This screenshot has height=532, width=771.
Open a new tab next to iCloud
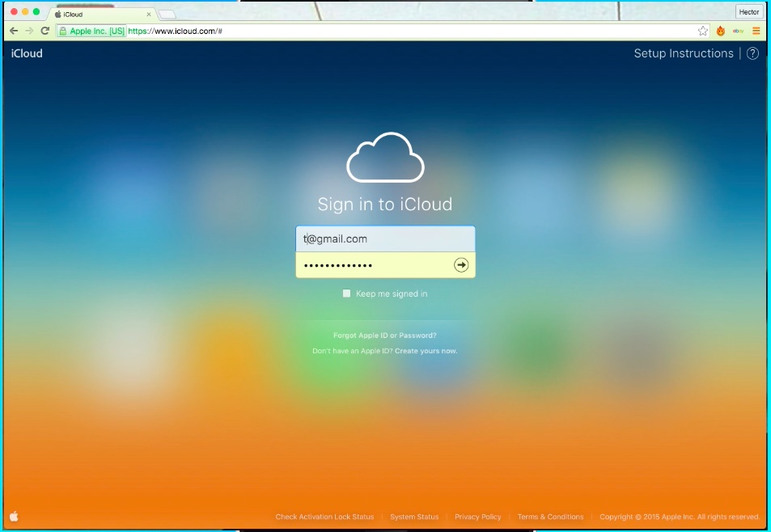[167, 15]
